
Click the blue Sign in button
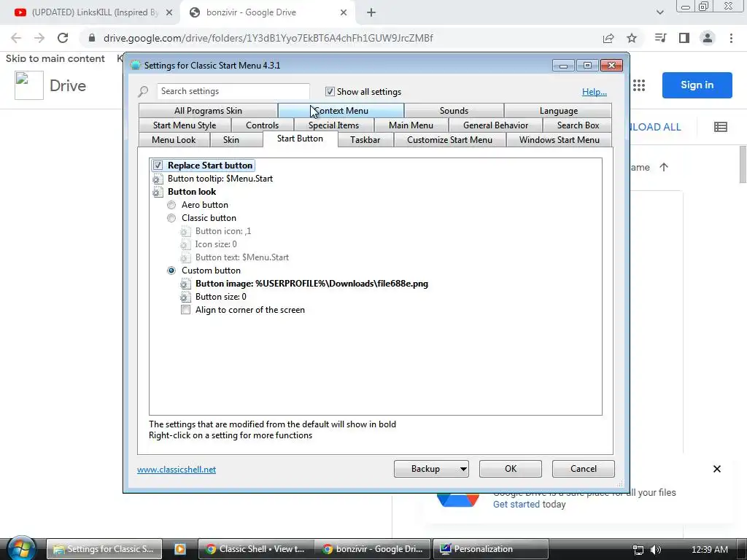tap(697, 85)
